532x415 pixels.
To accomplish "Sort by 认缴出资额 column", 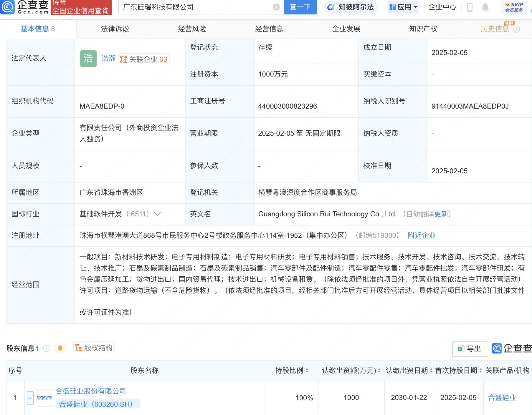I will 379,371.
